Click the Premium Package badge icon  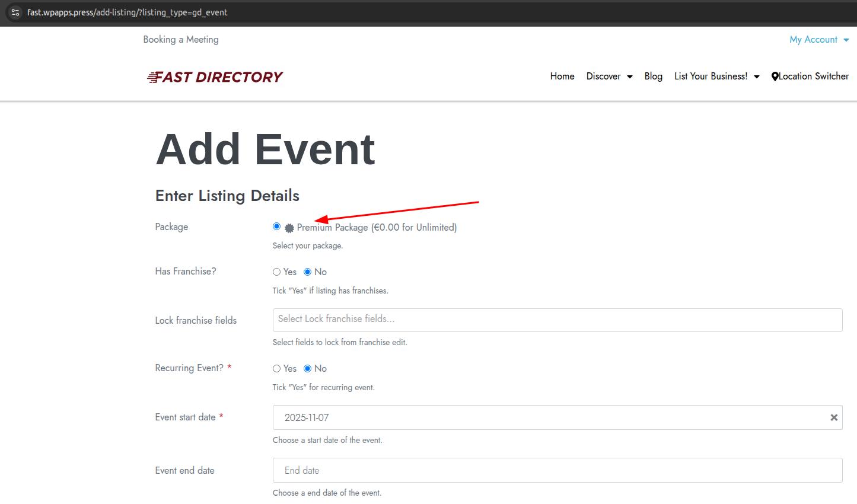289,228
